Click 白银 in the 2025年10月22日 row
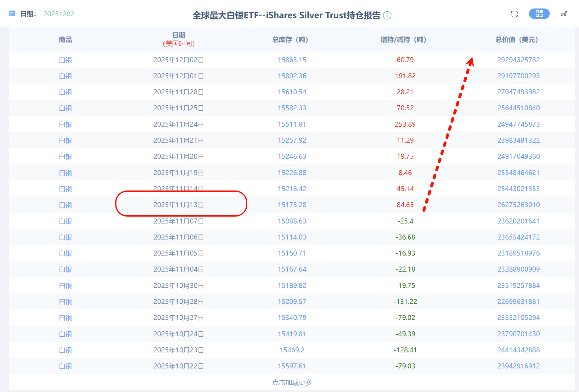This screenshot has width=579, height=392. [x=65, y=366]
